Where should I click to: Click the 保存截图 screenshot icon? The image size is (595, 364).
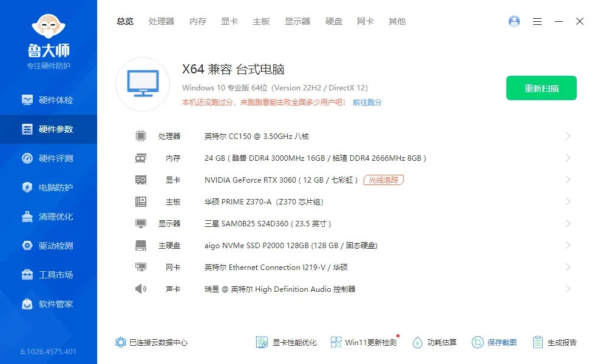(x=477, y=342)
